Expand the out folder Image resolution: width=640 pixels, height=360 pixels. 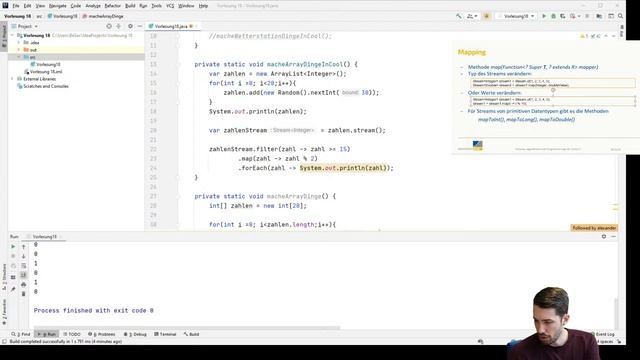pyautogui.click(x=19, y=50)
